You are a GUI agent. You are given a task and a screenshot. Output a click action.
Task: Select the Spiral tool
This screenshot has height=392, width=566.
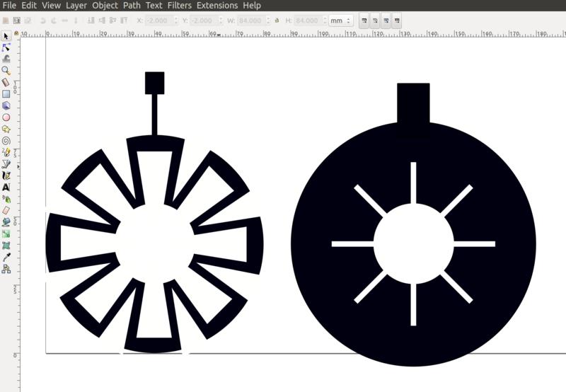point(6,141)
